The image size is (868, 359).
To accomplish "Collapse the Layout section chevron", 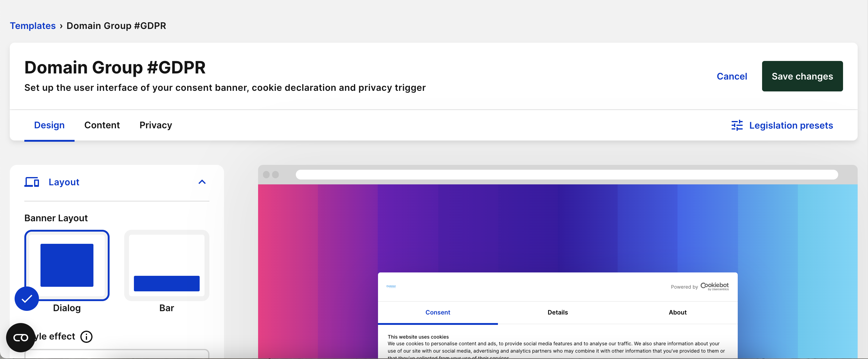I will coord(202,182).
